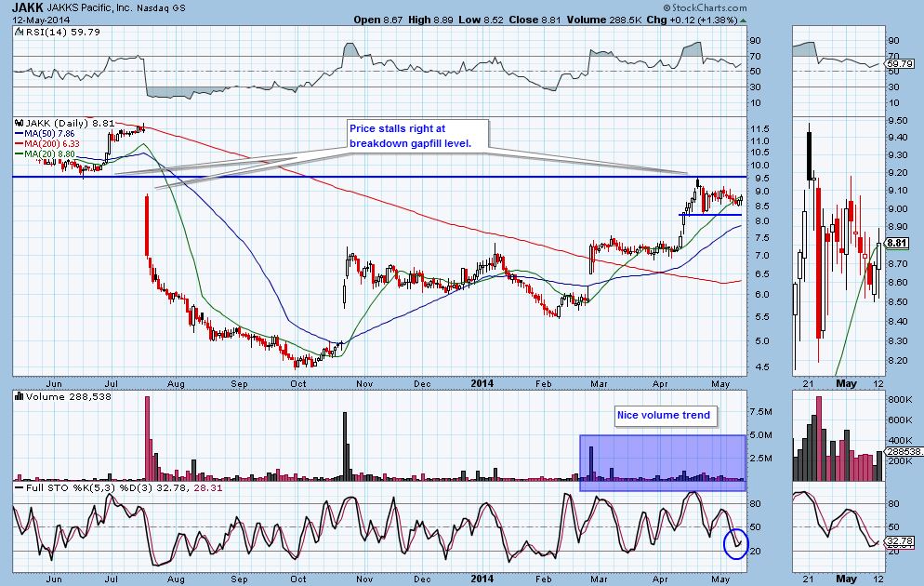
Task: Click the tallest red volume bar in the zoom panel
Action: 819,439
